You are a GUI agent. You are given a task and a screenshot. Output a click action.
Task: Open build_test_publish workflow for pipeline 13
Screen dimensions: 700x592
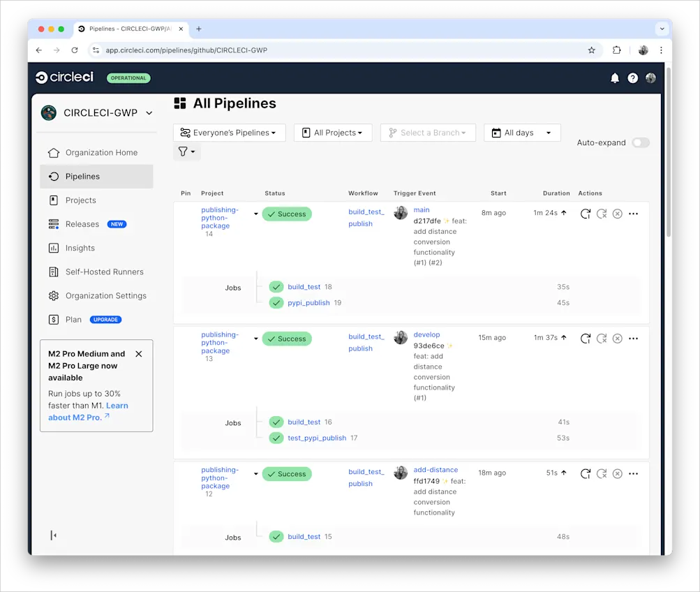coord(366,343)
